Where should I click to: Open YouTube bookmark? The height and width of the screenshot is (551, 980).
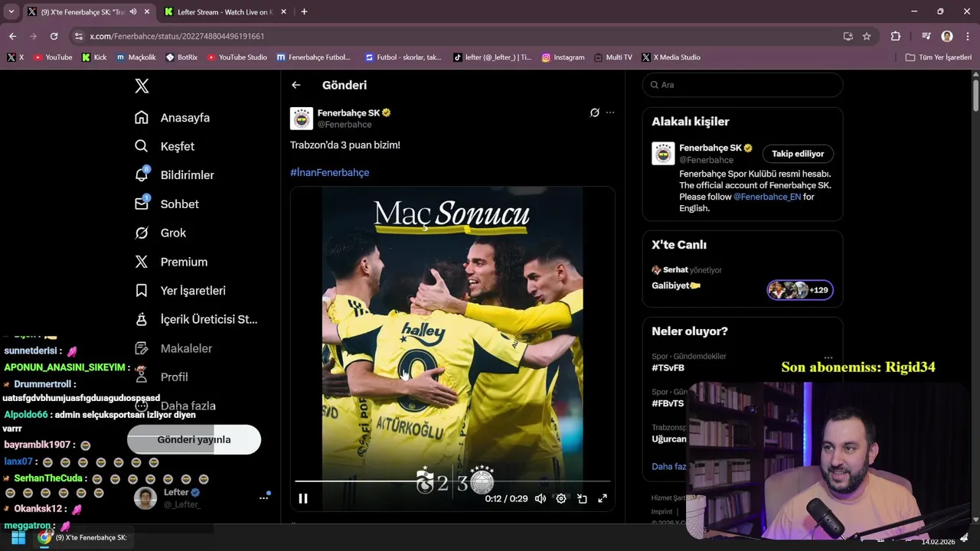click(53, 57)
